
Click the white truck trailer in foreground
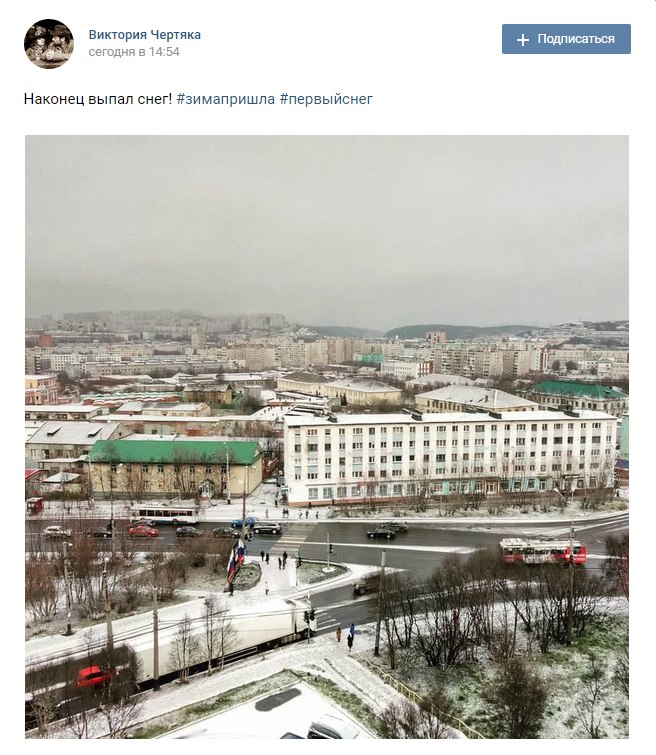222,636
